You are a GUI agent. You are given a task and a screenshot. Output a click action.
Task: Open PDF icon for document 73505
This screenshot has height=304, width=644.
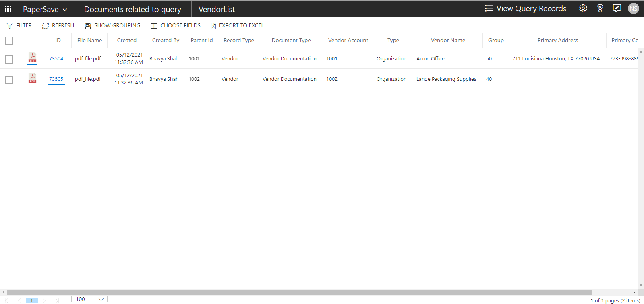pos(32,79)
